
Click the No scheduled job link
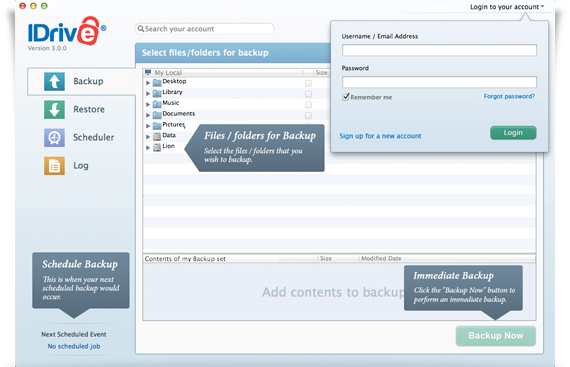pyautogui.click(x=74, y=346)
